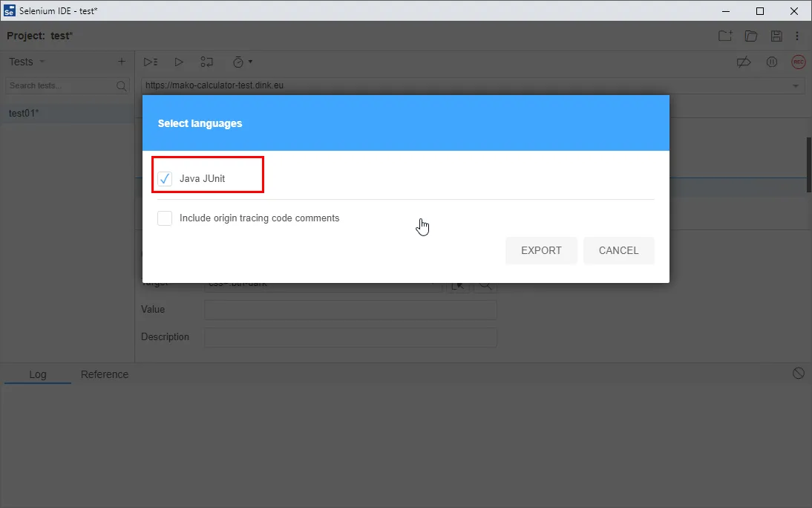Click the Project: test* title text
812x508 pixels.
[40, 36]
